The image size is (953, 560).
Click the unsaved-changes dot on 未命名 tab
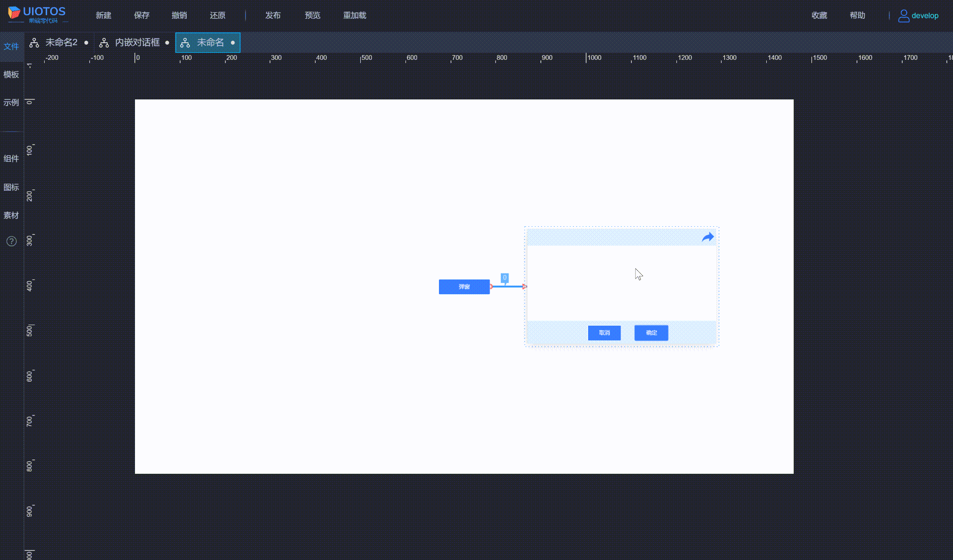click(x=232, y=43)
